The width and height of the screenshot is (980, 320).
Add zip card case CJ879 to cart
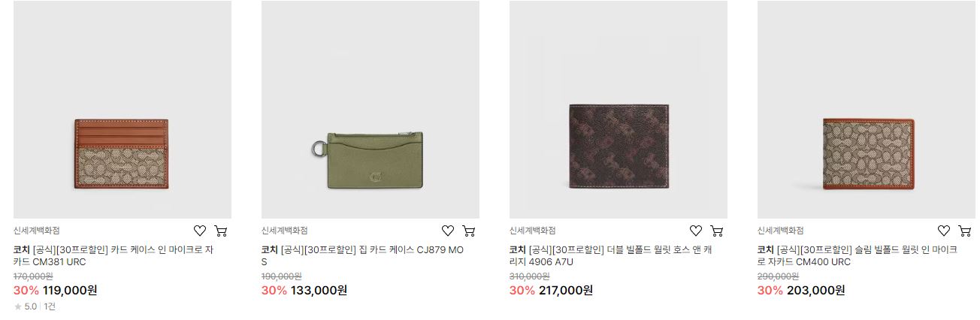(469, 231)
